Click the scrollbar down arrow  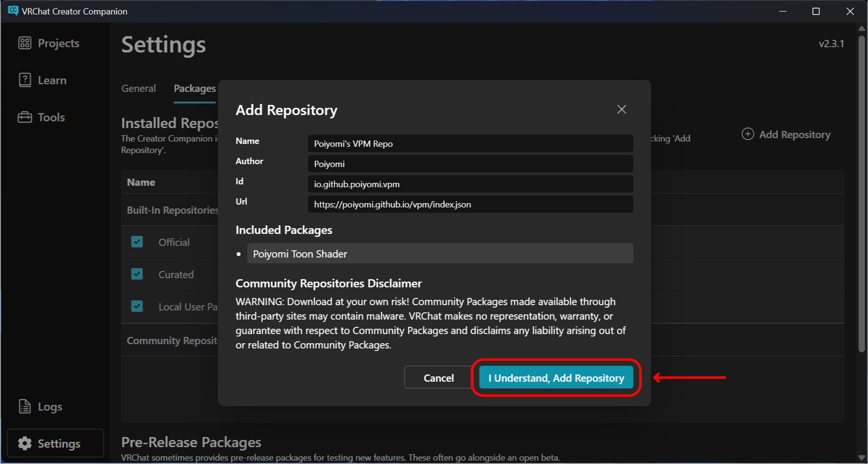click(862, 458)
